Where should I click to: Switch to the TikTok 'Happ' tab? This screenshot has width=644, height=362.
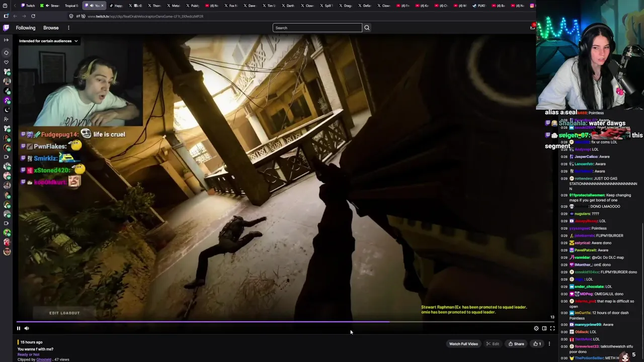coord(116,6)
